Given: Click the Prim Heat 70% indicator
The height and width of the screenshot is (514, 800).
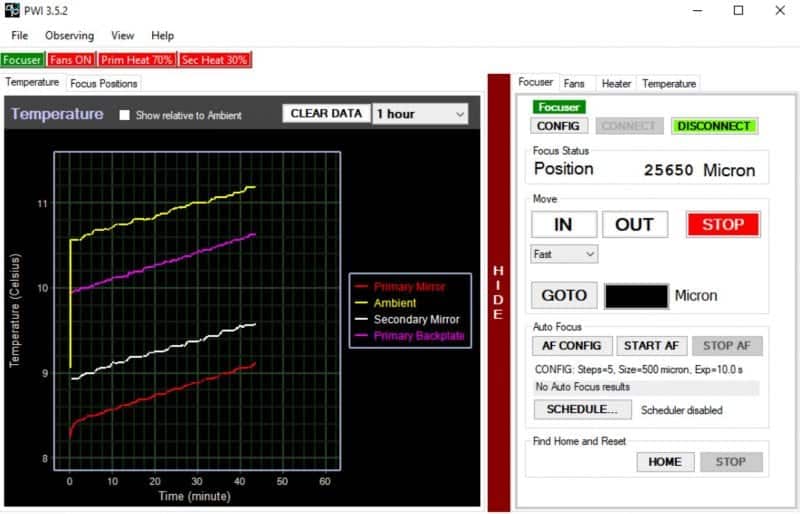Looking at the screenshot, I should pos(137,60).
